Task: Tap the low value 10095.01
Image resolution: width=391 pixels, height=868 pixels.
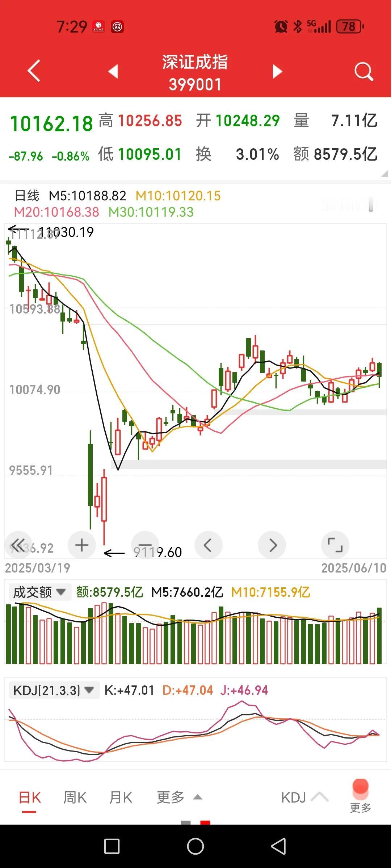Action: pyautogui.click(x=150, y=154)
